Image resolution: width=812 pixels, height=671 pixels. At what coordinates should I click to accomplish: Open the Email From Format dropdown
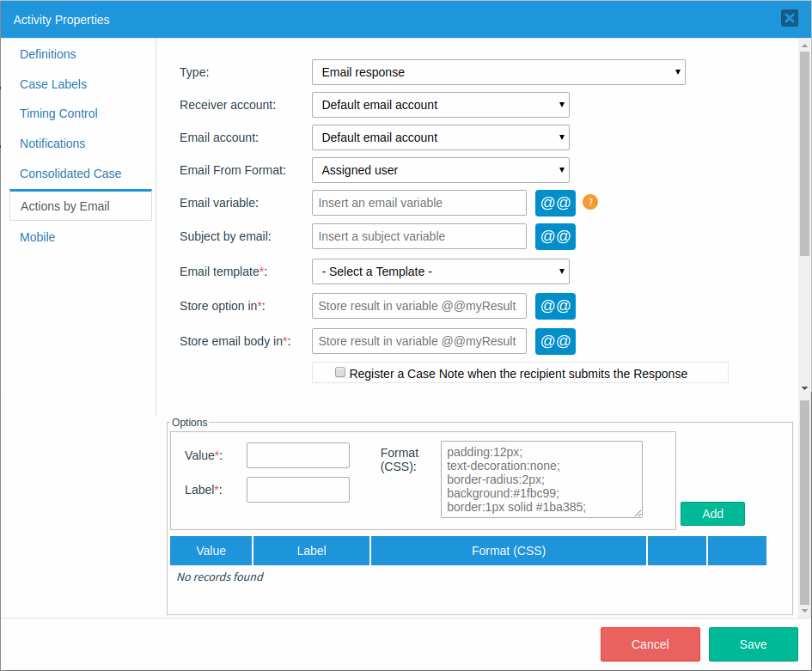(440, 170)
